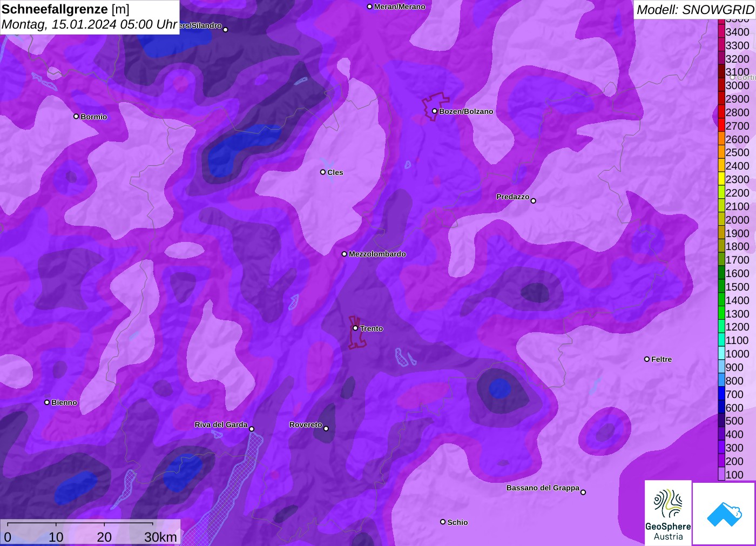Click the "Modell: SNOWGRID" label
Image resolution: width=756 pixels, height=546 pixels.
(695, 10)
